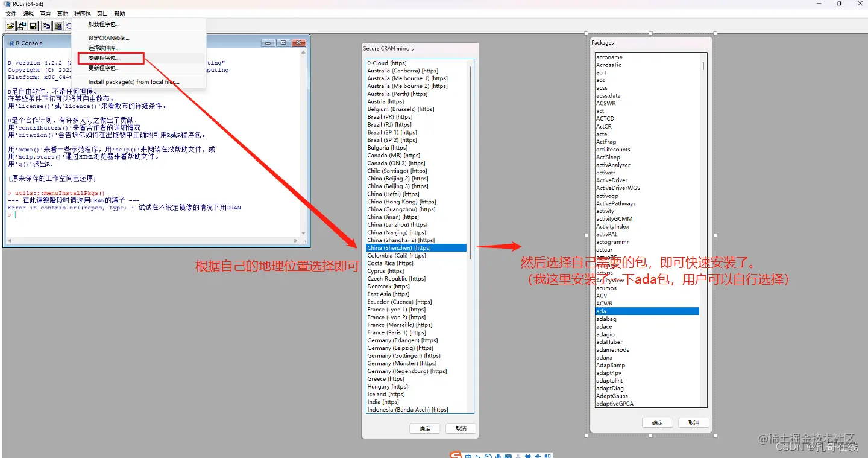Click the R Console prompt input line
This screenshot has width=868, height=458.
click(154, 215)
